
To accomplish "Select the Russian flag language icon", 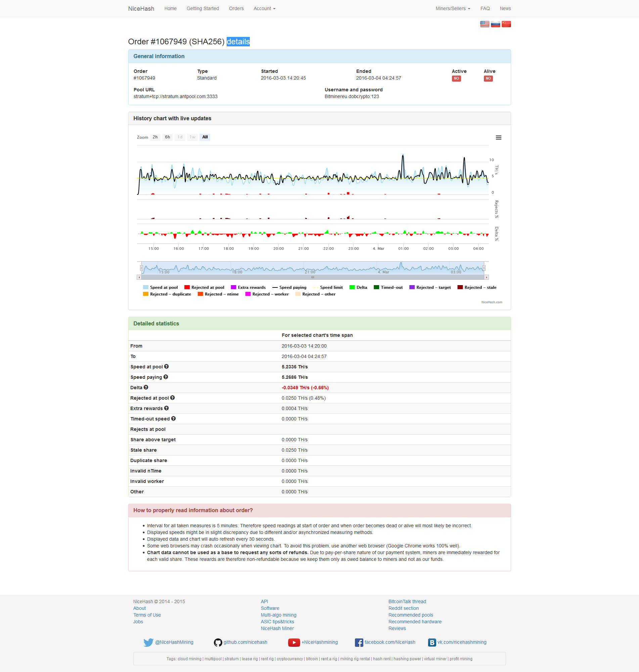I will click(495, 24).
